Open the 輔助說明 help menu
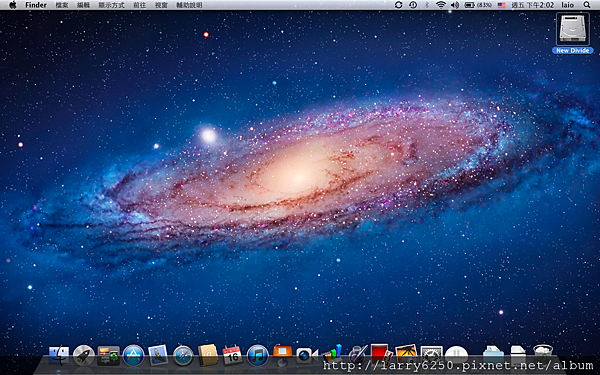 pyautogui.click(x=189, y=5)
